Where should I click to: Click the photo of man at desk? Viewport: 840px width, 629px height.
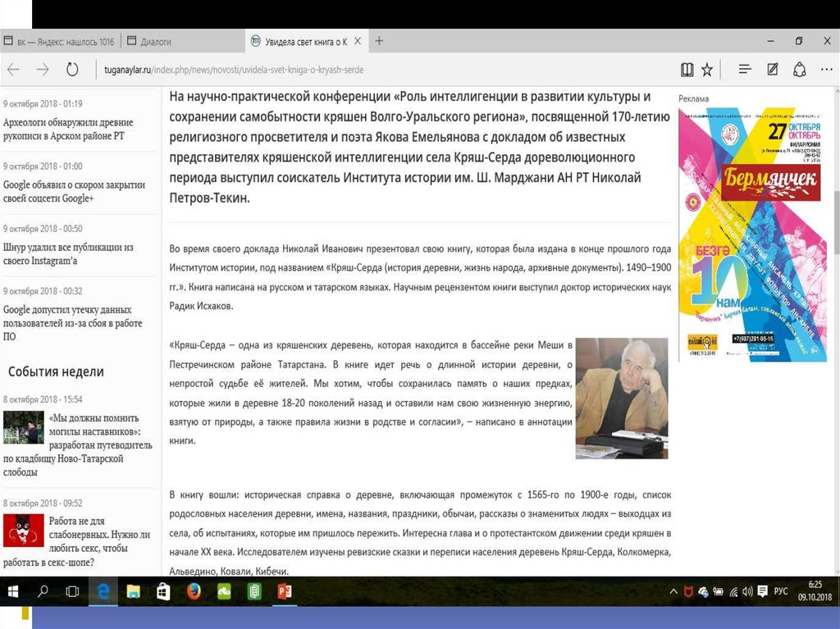621,398
